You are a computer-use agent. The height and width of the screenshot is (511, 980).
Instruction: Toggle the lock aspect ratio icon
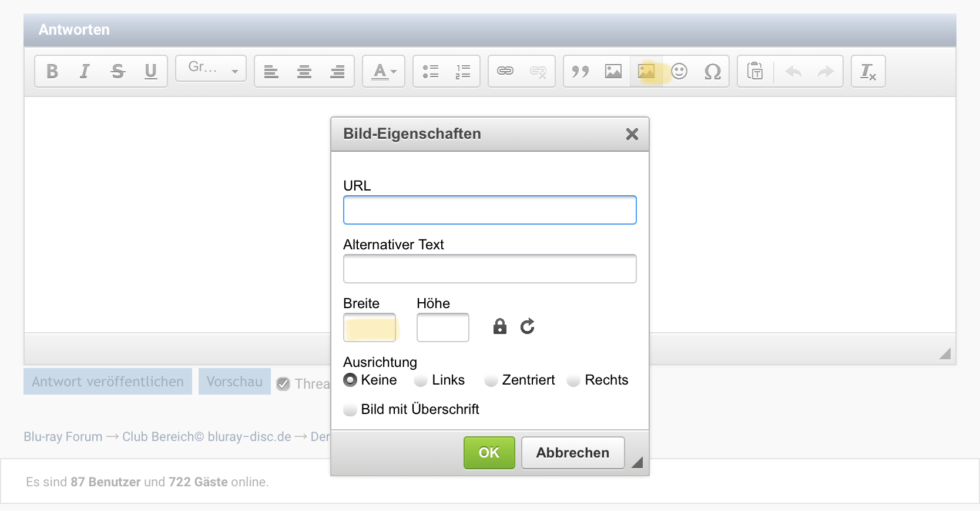[500, 326]
